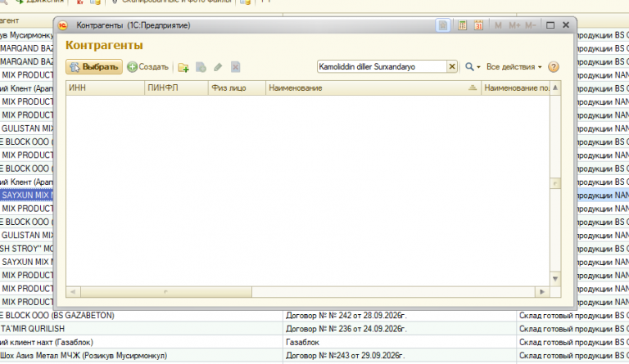Viewport: 629px width, 364px height.
Task: Click Склад cell in Газаблок contract row
Action: pos(572,343)
